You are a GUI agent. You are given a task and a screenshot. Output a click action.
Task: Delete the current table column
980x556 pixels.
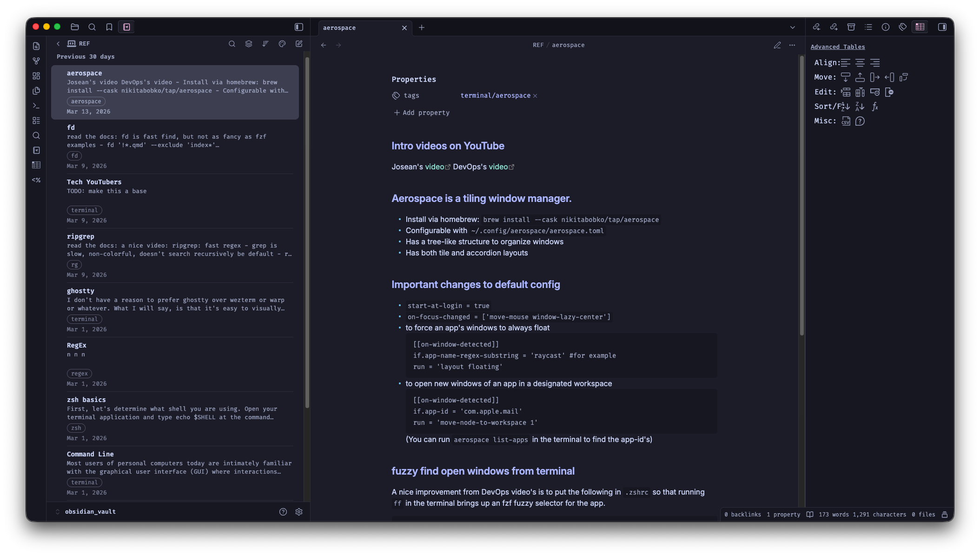(889, 92)
